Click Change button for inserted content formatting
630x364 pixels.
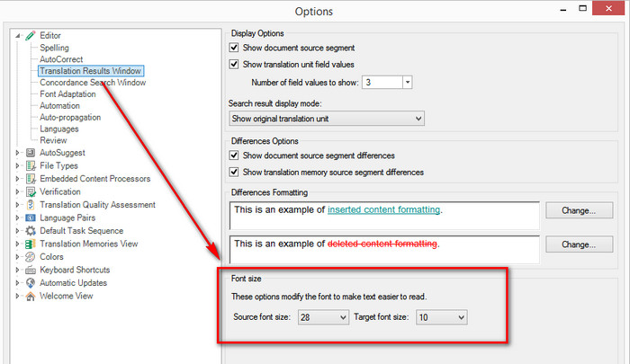click(579, 210)
